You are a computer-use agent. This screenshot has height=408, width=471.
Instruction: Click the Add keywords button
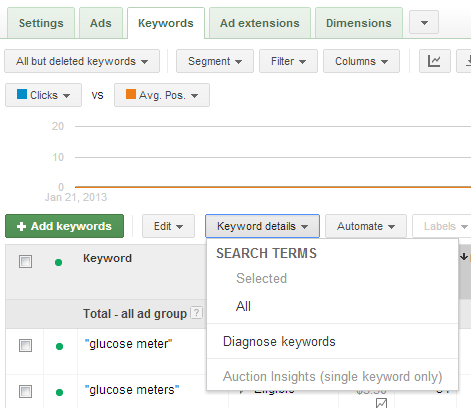[x=64, y=226]
